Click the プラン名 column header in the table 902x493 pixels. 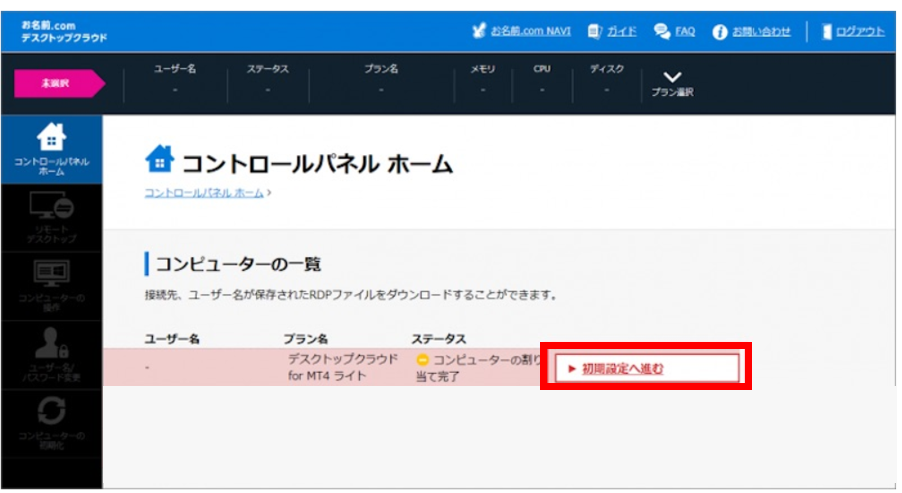point(305,339)
